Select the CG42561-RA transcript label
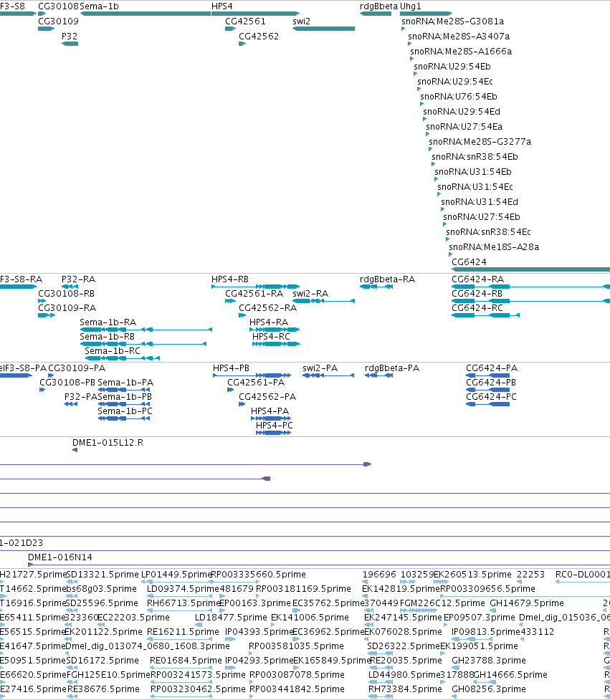This screenshot has height=700, width=610. pos(254,294)
